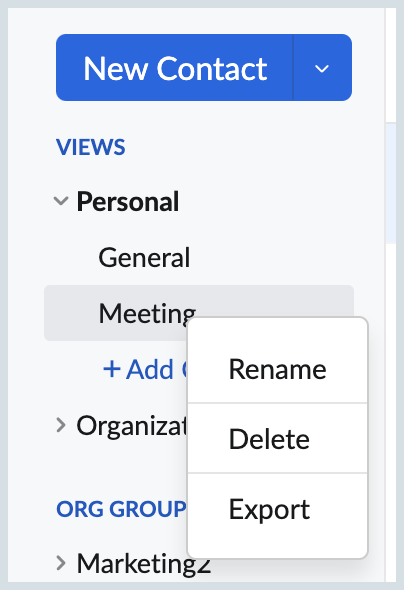Click the plus icon beside Add

point(112,369)
